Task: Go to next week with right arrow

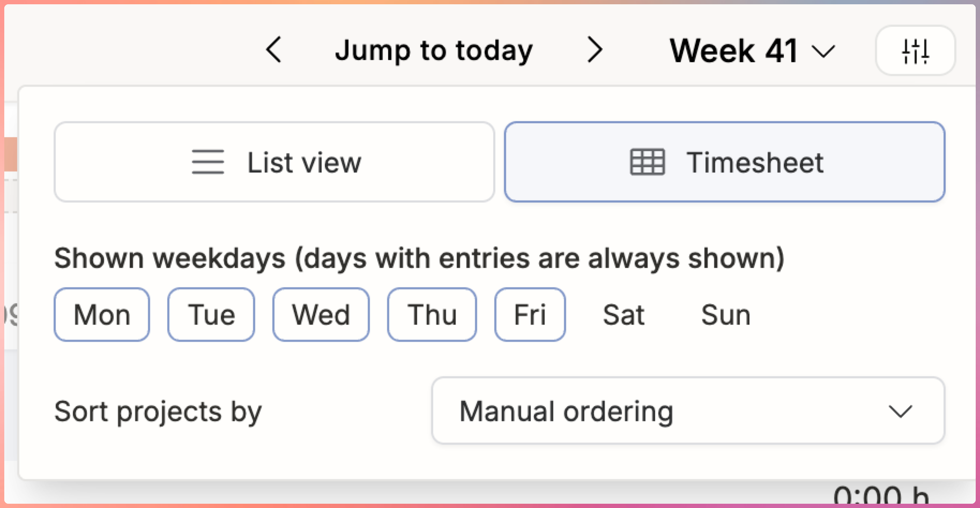Action: tap(595, 50)
